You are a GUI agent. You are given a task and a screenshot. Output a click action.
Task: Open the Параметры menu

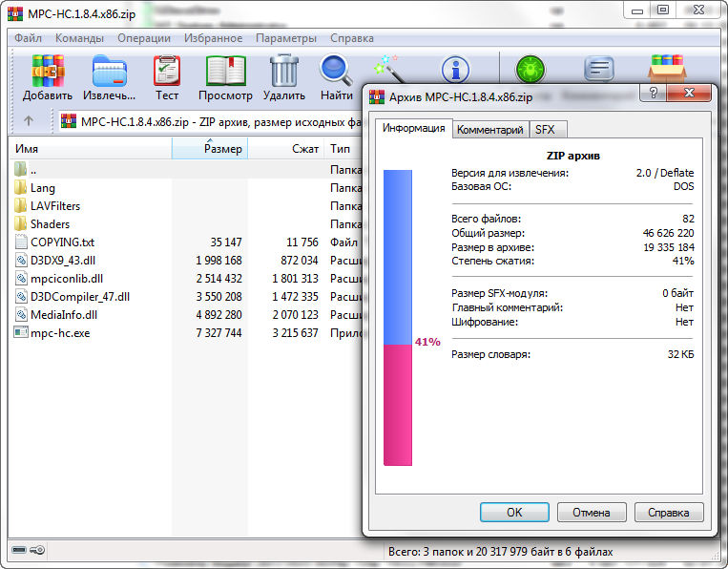285,38
